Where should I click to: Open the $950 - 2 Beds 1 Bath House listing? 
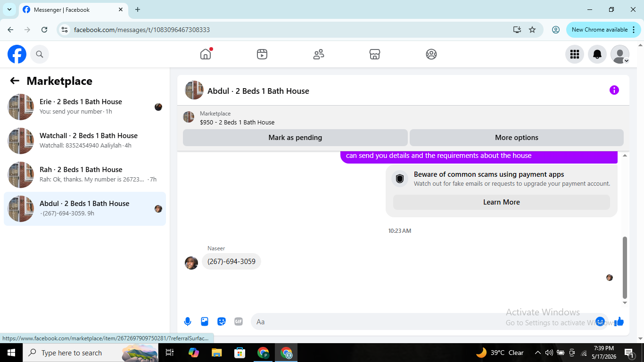click(x=237, y=122)
